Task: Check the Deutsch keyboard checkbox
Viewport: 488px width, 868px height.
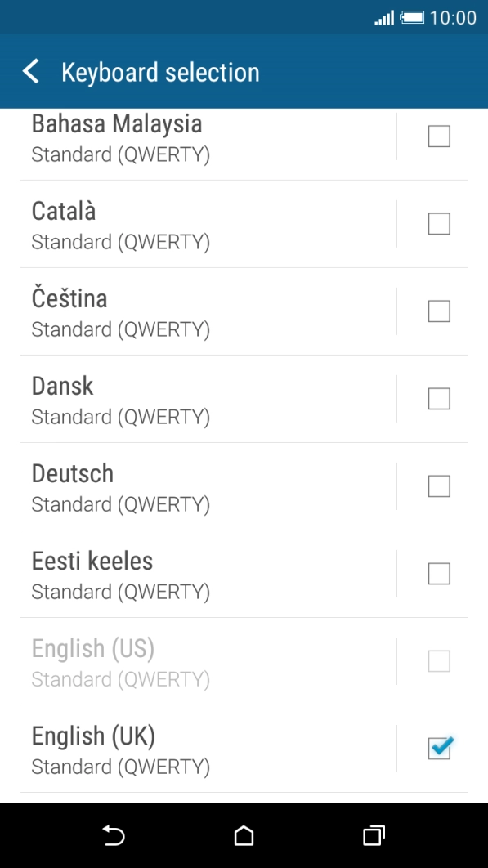Action: (438, 485)
